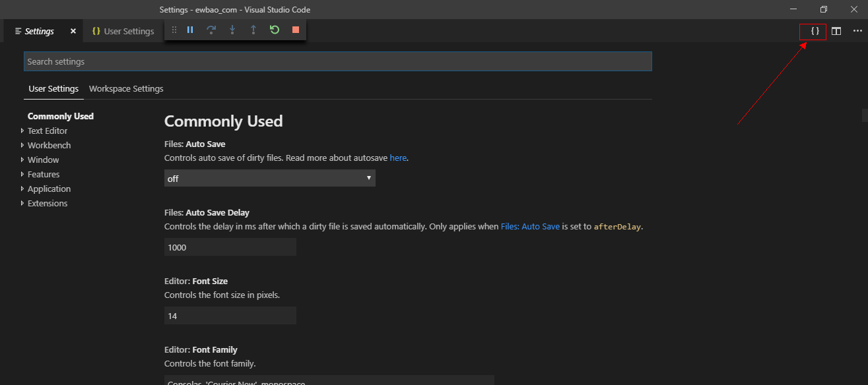Grab the debug toolbar drag handle
This screenshot has height=385, width=868.
click(174, 30)
